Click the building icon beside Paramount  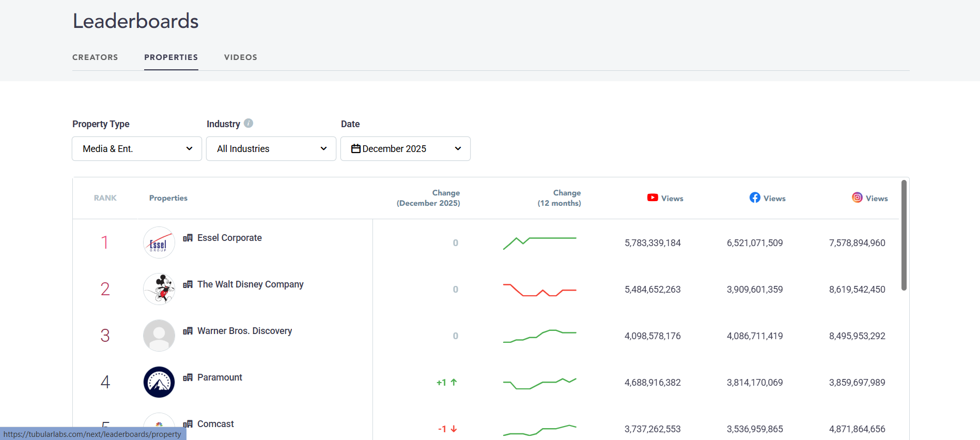click(x=188, y=377)
